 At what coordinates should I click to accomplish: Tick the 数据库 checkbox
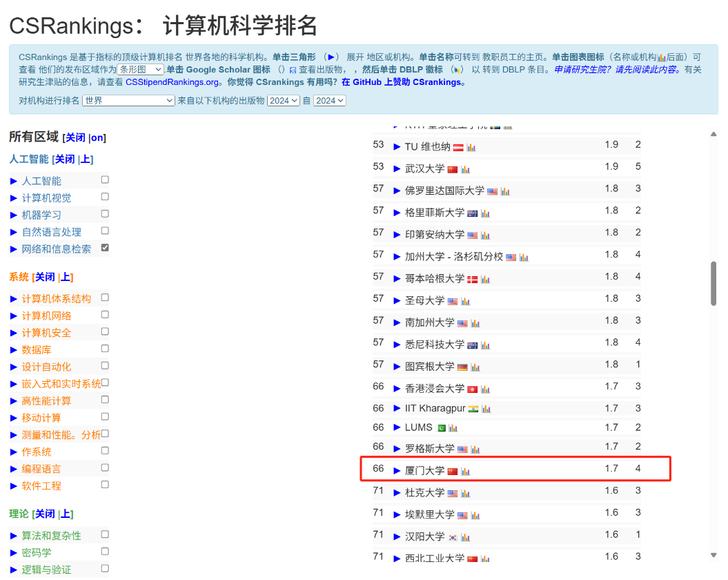(x=105, y=349)
